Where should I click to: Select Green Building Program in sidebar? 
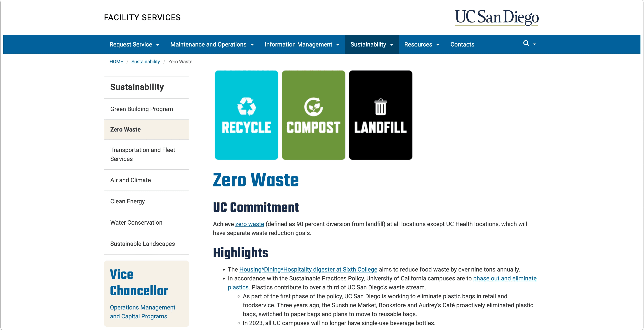(x=142, y=109)
